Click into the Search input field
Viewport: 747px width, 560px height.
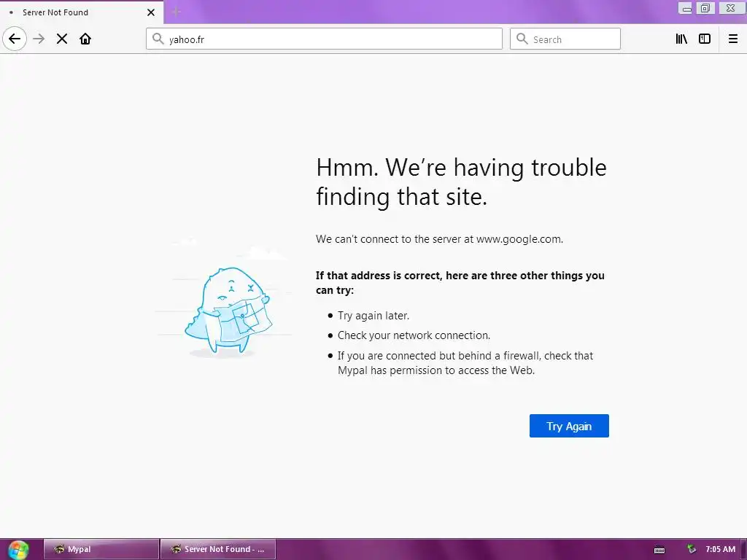click(565, 39)
